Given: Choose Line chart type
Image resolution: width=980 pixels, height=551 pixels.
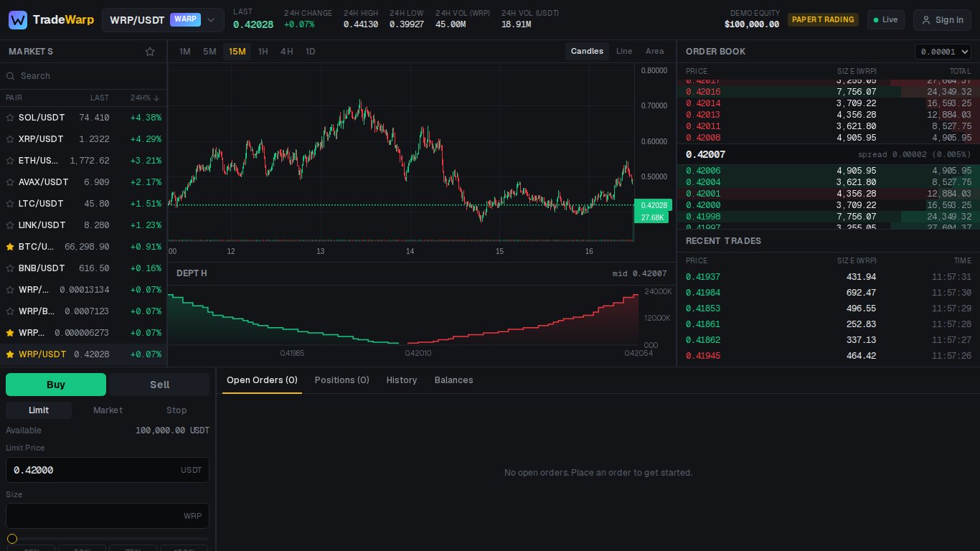Looking at the screenshot, I should [x=624, y=52].
